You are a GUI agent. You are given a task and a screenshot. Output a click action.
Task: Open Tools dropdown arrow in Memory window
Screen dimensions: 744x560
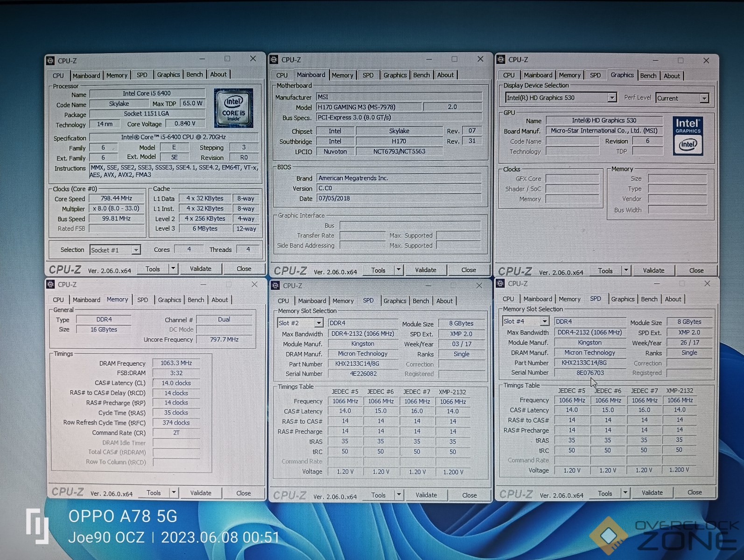[174, 492]
